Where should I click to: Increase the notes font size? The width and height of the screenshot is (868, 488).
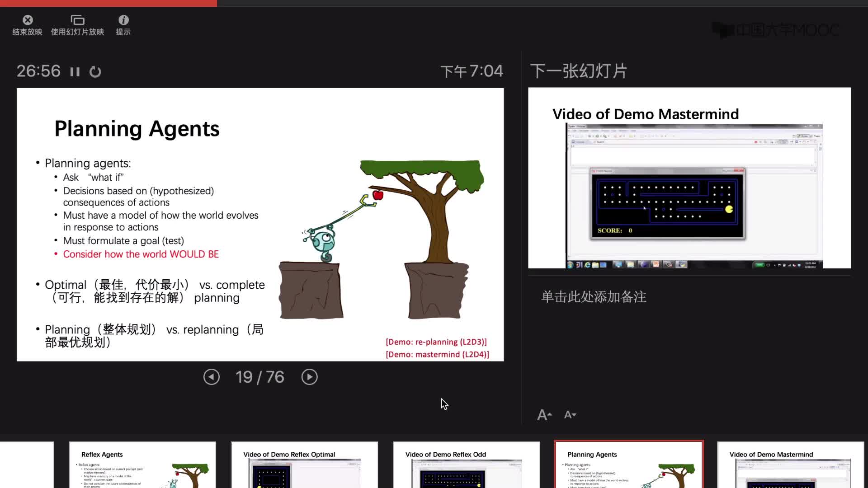pyautogui.click(x=544, y=415)
